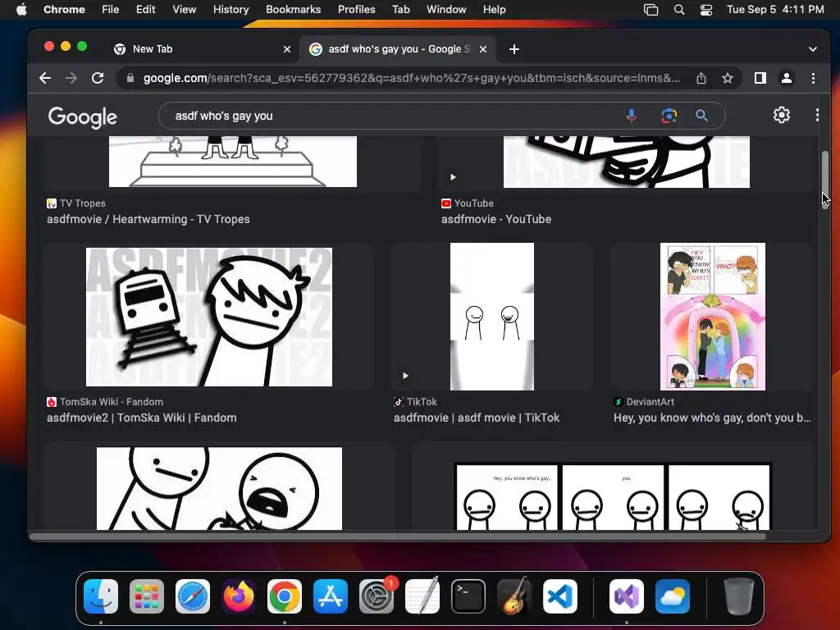Screen dimensions: 840x630
Task: Open the Profiles menu
Action: [356, 10]
